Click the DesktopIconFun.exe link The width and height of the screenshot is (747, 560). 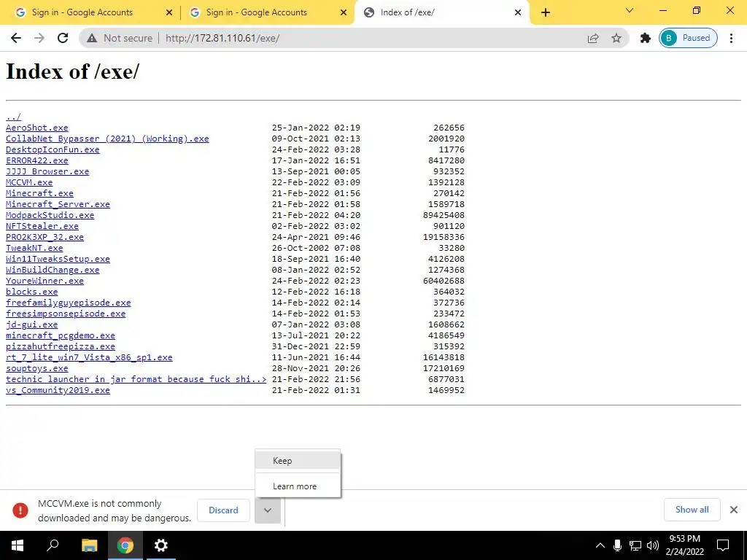(x=53, y=149)
